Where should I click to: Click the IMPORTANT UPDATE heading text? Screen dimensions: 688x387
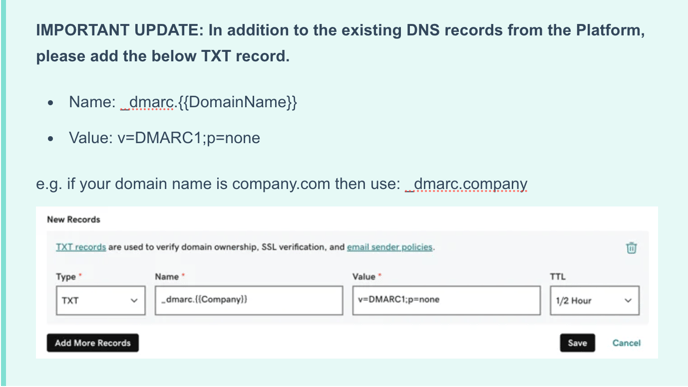point(340,43)
